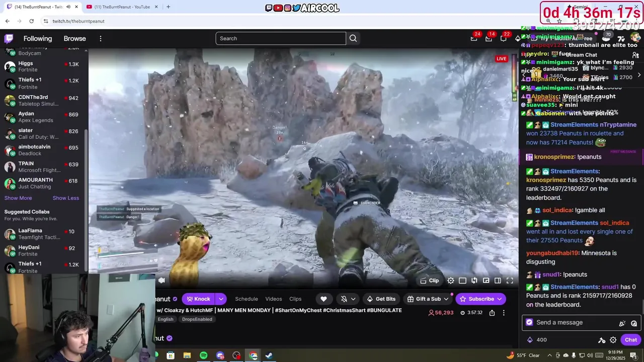
Task: Click the Bits icon in the chat input
Action: point(622,323)
